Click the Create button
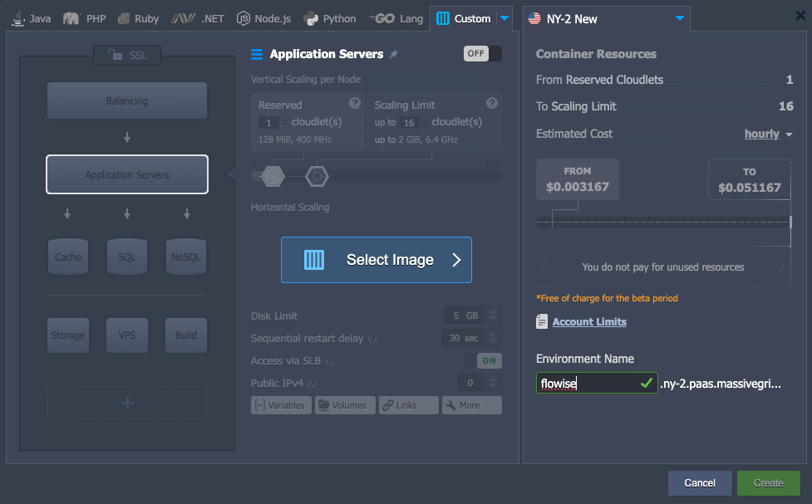Screen dimensions: 812x504 (x=769, y=482)
